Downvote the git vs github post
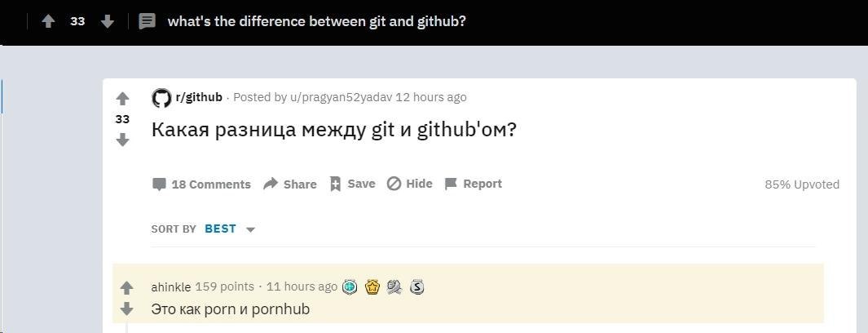This screenshot has height=333, width=868. tap(122, 140)
